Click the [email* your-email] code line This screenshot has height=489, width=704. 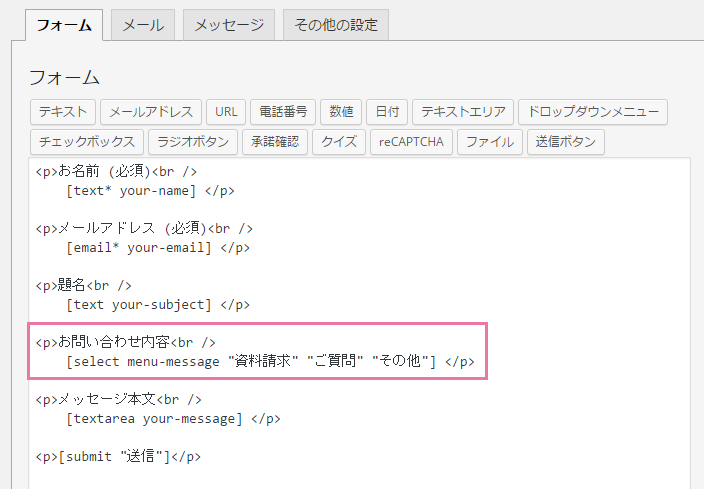coord(158,248)
